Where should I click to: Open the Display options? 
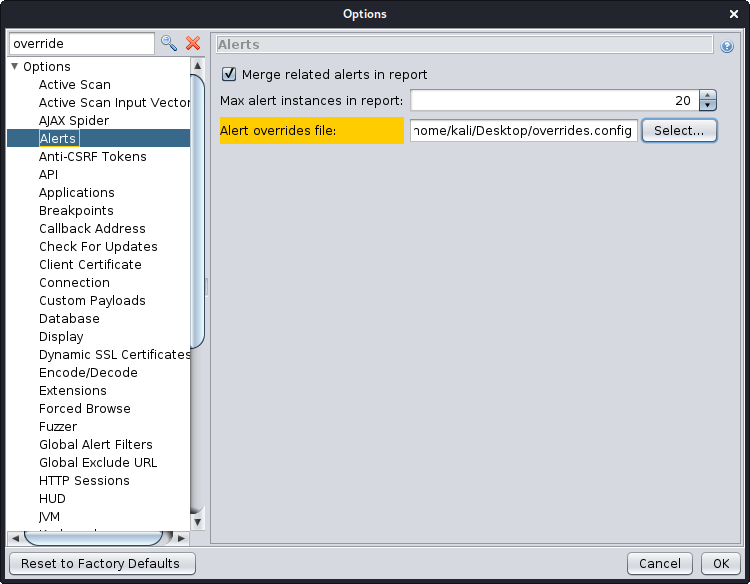[x=61, y=337]
